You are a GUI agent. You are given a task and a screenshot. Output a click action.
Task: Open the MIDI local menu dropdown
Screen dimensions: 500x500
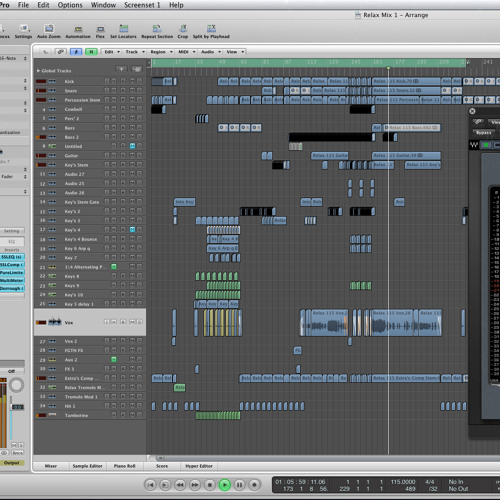186,52
